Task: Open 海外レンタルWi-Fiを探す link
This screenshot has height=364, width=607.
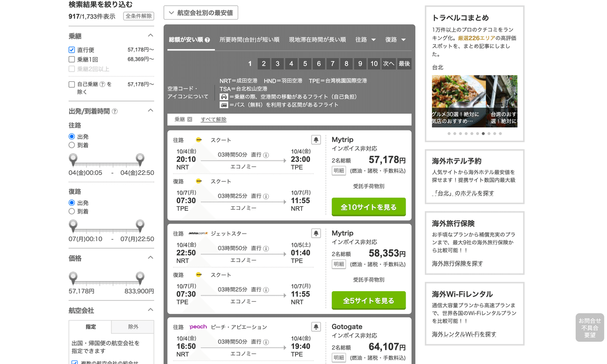Action: (464, 334)
